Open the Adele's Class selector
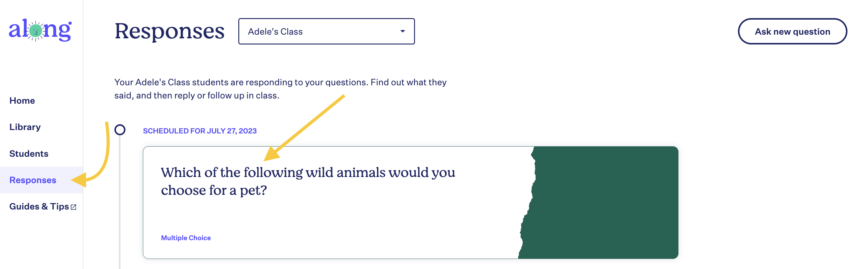 point(326,31)
